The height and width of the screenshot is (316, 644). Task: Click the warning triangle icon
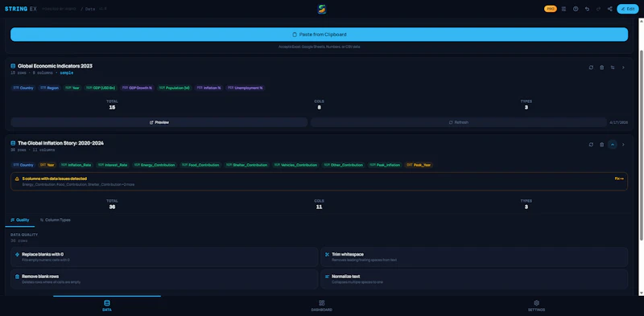coord(17,179)
